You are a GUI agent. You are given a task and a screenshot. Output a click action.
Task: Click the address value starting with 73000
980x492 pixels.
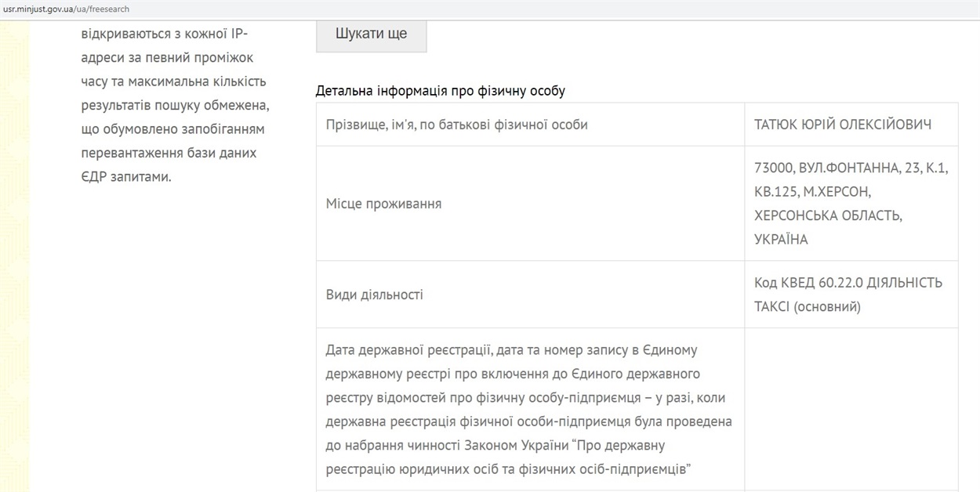point(851,204)
